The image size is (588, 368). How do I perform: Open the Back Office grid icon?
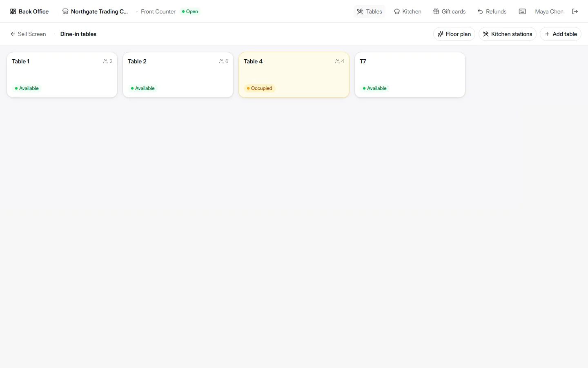pyautogui.click(x=13, y=11)
